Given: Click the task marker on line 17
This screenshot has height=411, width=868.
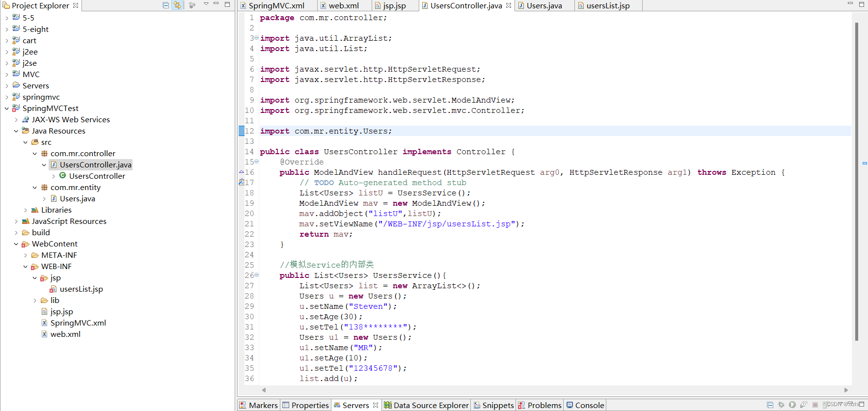Looking at the screenshot, I should [241, 182].
